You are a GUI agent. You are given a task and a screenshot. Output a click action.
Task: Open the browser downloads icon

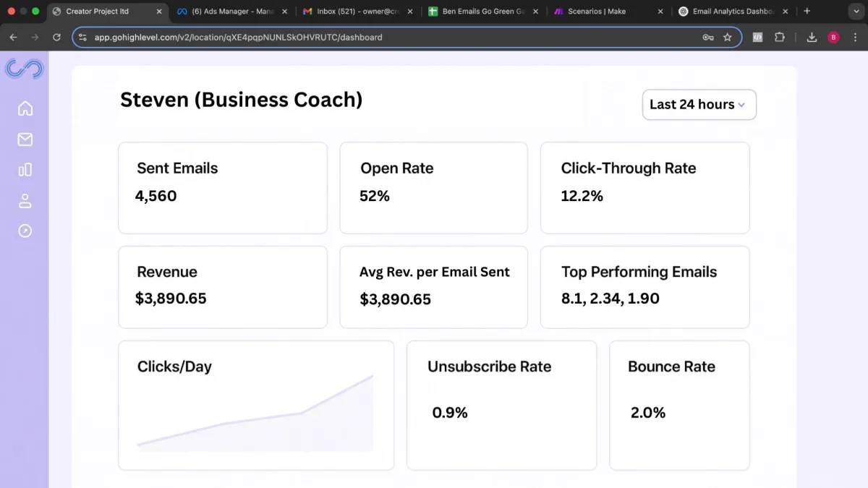point(812,38)
